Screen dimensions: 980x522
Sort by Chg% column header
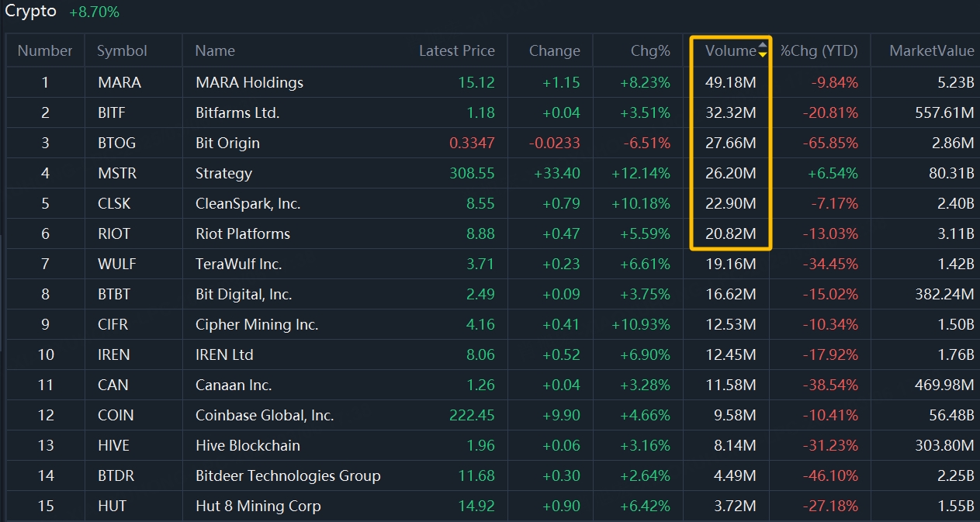650,50
